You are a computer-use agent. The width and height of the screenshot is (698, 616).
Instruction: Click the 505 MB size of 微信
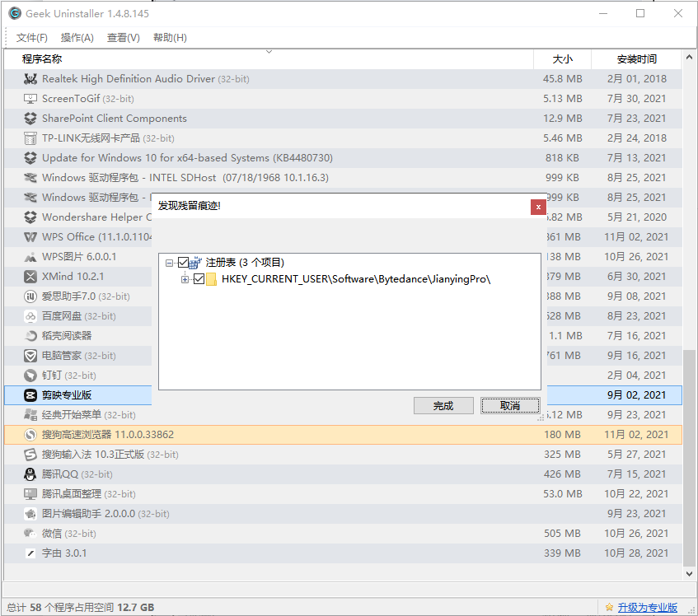(x=562, y=534)
